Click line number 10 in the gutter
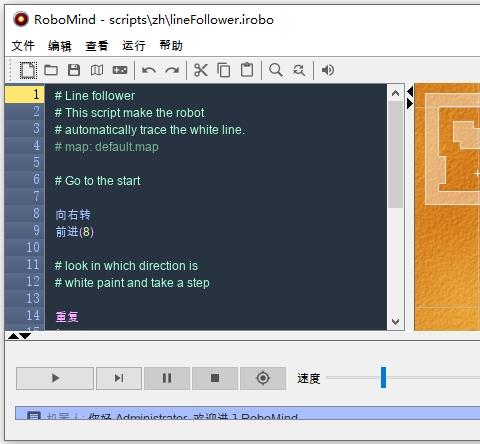 24,247
